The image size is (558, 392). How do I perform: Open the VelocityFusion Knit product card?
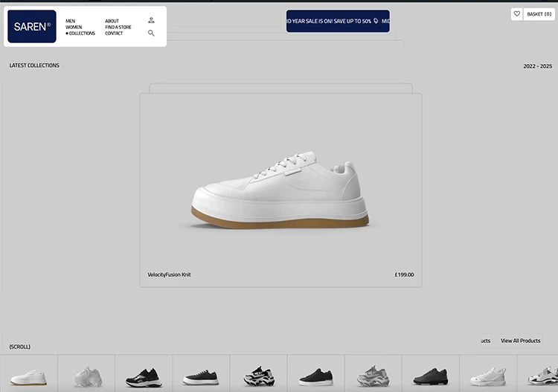[x=280, y=190]
